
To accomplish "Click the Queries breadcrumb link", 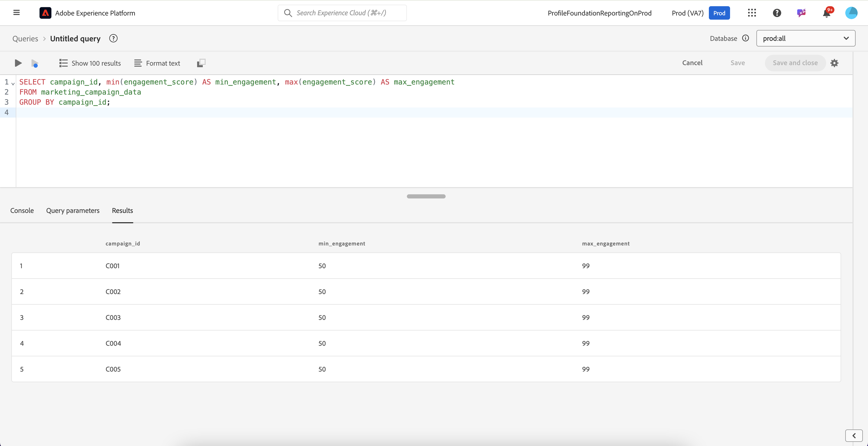I will [25, 39].
